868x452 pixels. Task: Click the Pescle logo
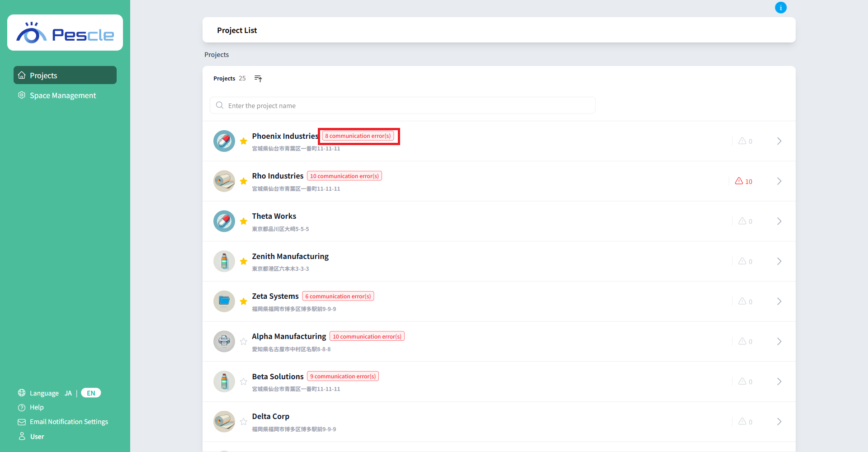pyautogui.click(x=65, y=33)
